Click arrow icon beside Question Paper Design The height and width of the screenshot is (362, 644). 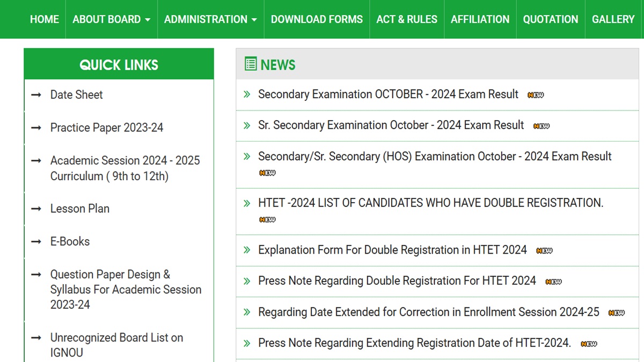pos(36,274)
